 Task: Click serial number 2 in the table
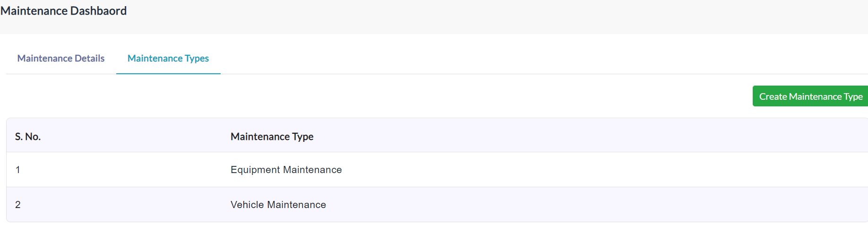pyautogui.click(x=18, y=205)
